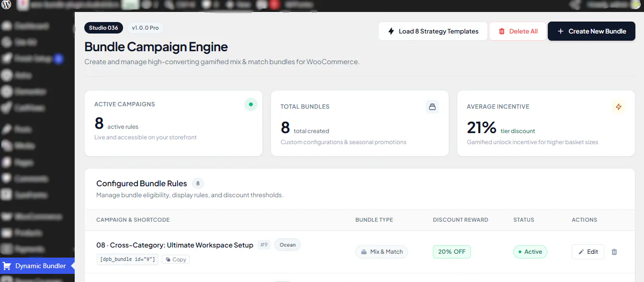Click the '08 · Cross-Category: Ultimate Workspace Setup' title
Viewport: 644px width, 282px height.
pyautogui.click(x=175, y=245)
